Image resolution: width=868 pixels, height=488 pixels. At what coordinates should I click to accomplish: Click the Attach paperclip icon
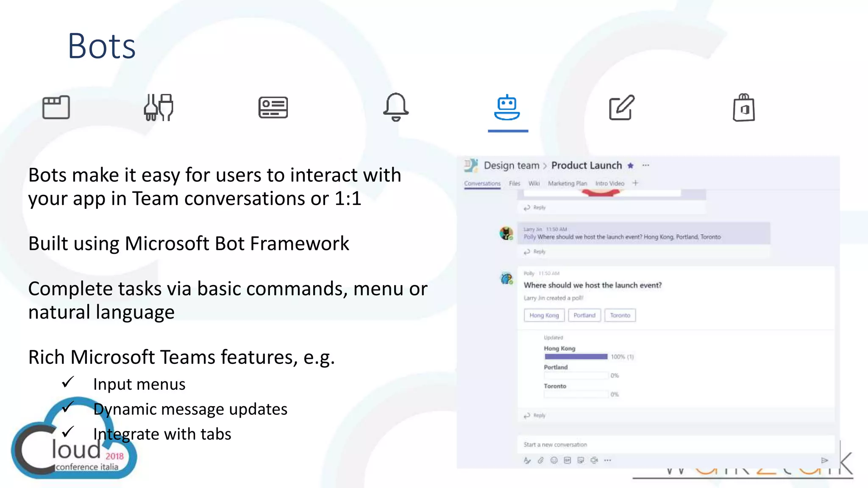tap(540, 460)
